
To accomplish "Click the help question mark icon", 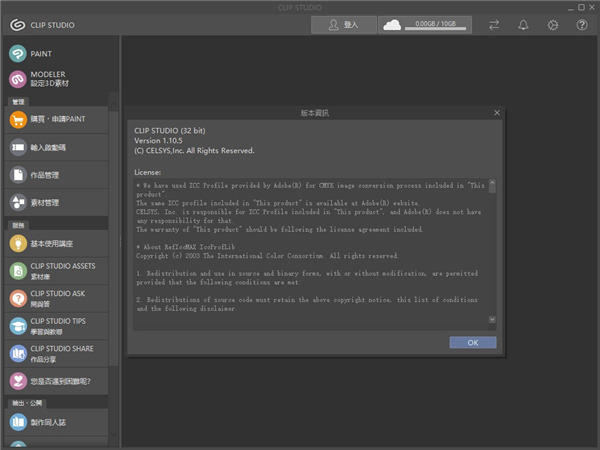I will tap(581, 25).
